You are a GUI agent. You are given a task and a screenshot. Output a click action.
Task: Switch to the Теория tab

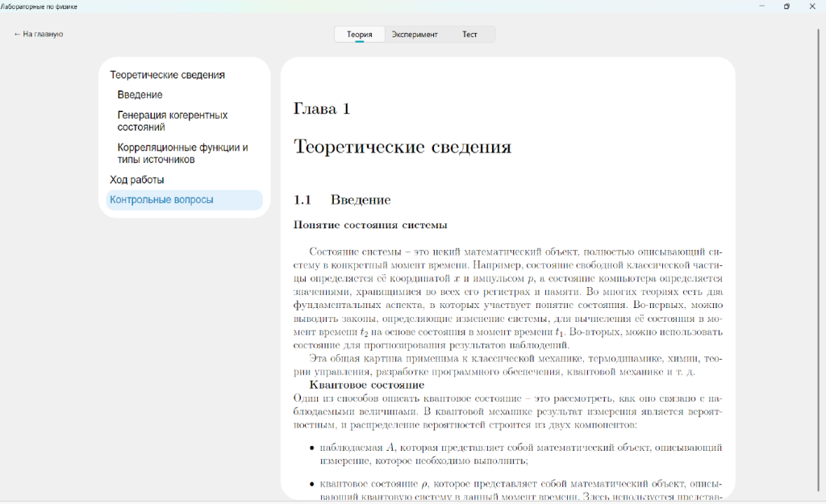click(x=359, y=35)
